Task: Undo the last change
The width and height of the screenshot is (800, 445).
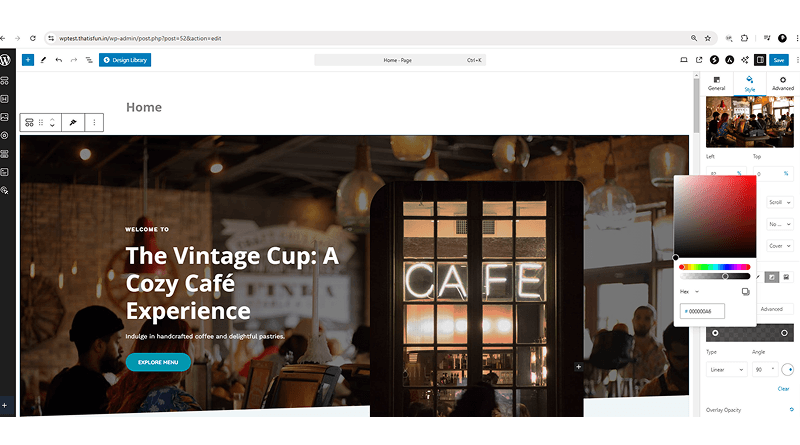Action: 59,60
